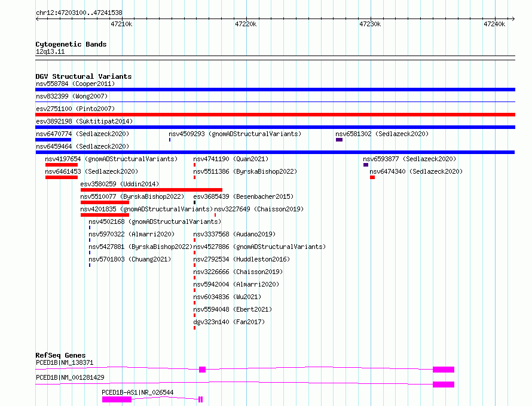Click nsv4197654 (gnomADStructuralVariants) label
The image size is (532, 406).
click(111, 159)
